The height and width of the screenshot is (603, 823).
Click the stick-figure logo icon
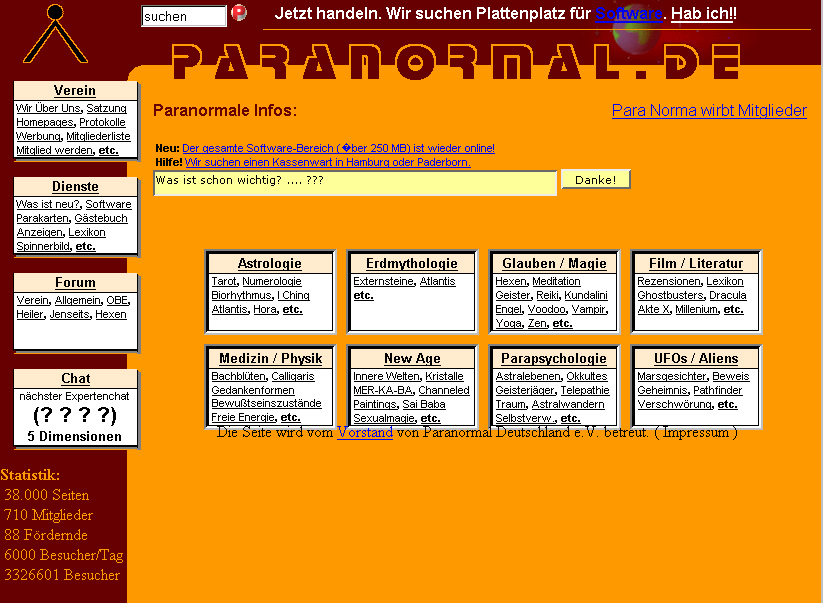[55, 34]
